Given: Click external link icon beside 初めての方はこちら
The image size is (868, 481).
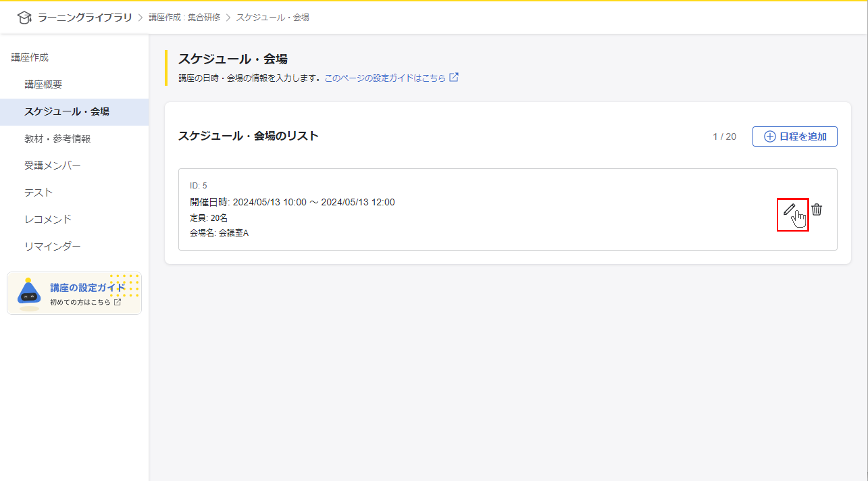Looking at the screenshot, I should [117, 302].
